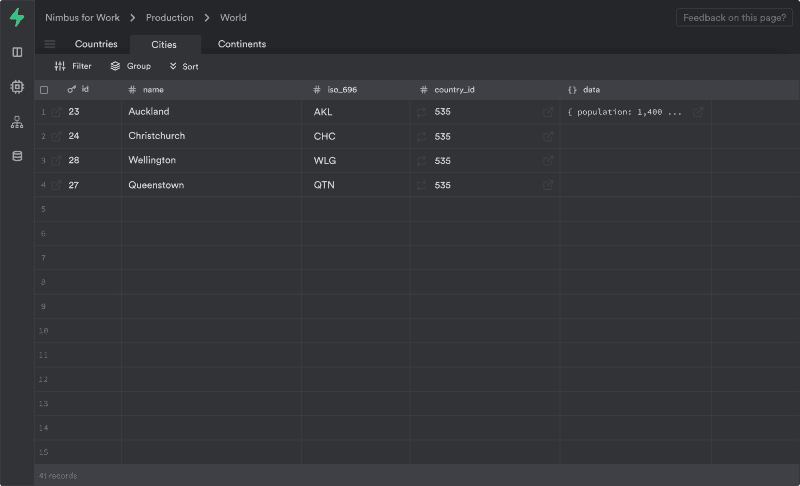Switch to the Continents tab

pos(242,44)
